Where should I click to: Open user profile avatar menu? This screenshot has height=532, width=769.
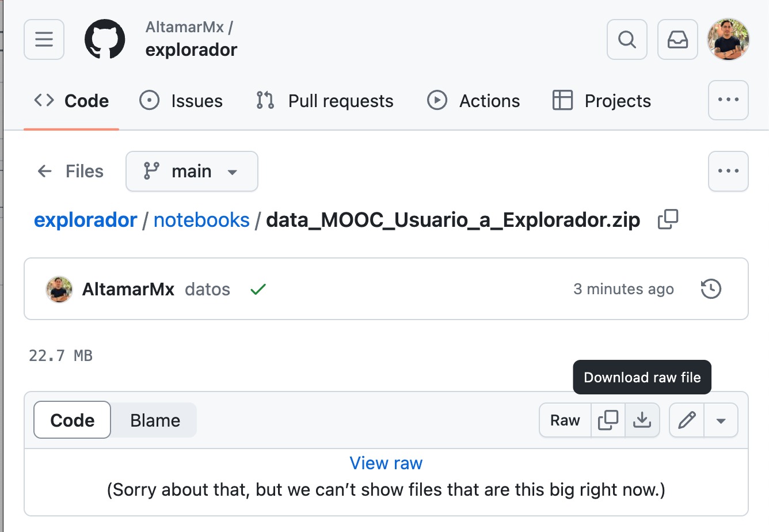(x=728, y=40)
